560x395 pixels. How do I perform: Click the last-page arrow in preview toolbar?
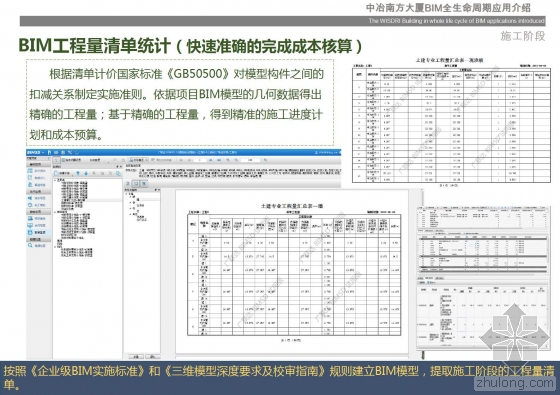(219, 160)
